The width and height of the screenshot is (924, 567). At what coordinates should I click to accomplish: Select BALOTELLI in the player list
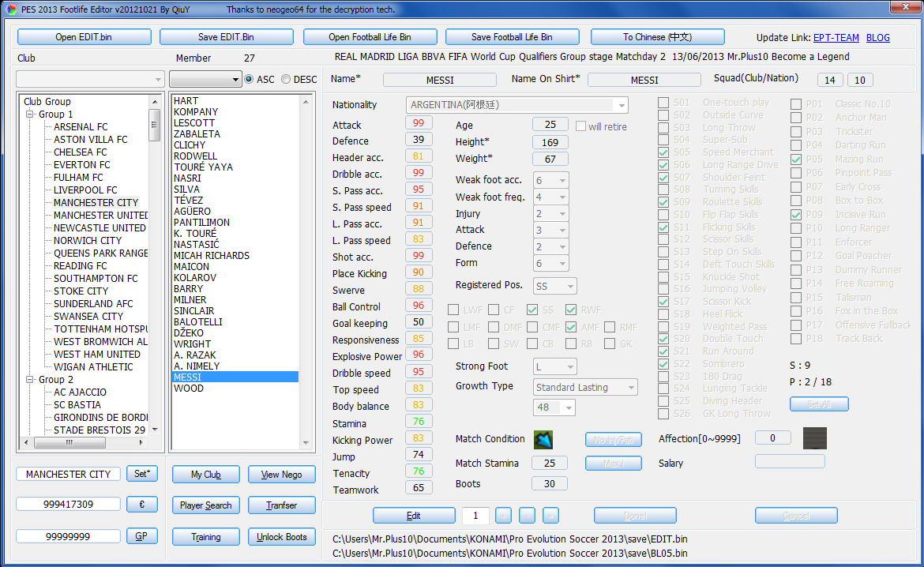point(198,322)
